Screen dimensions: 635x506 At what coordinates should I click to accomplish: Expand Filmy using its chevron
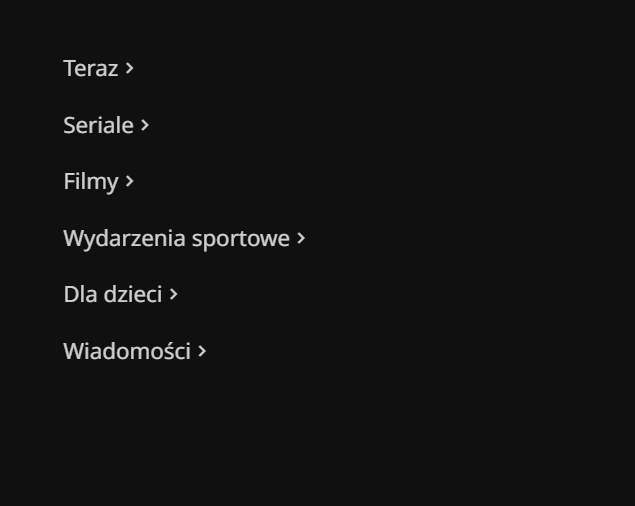[x=130, y=181]
